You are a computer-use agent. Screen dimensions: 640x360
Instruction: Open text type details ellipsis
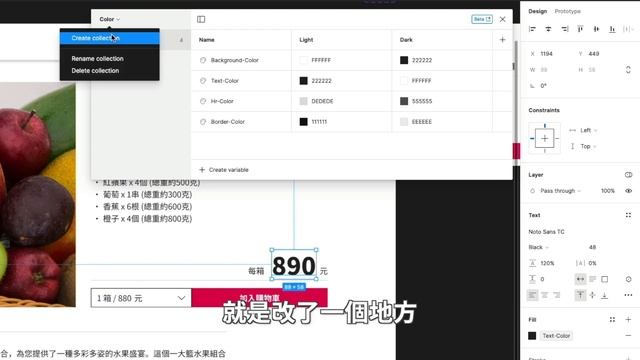tap(628, 295)
